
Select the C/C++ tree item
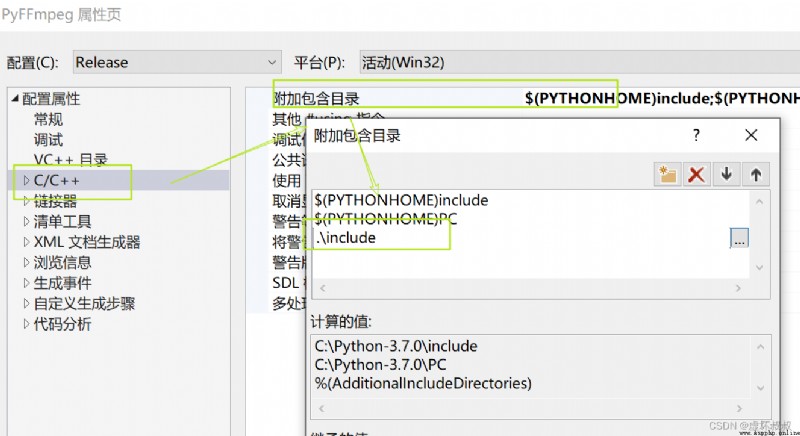[x=57, y=181]
